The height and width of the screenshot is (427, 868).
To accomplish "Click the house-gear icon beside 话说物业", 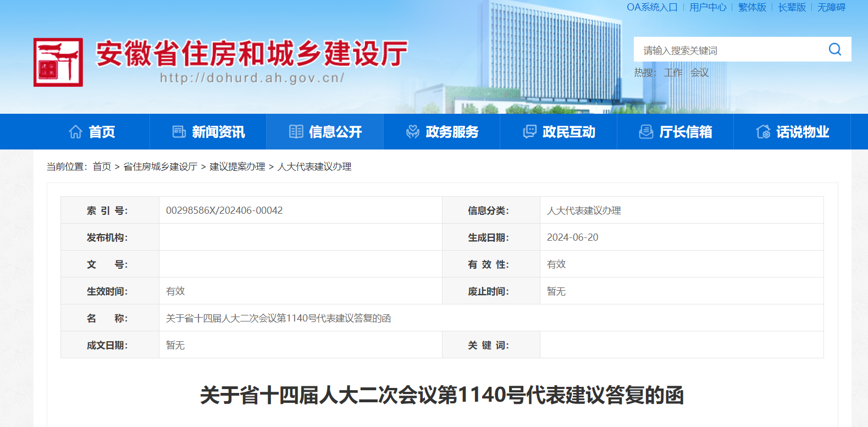I will click(763, 132).
